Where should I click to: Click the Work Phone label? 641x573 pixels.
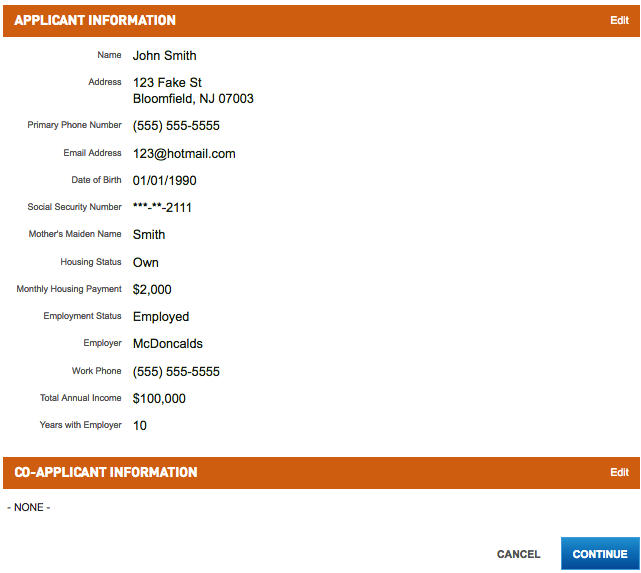[96, 371]
